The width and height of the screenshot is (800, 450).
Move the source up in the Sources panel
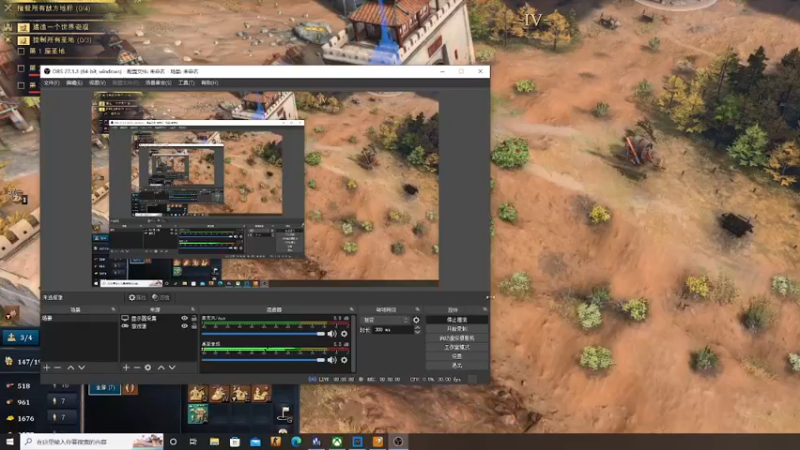[x=161, y=367]
